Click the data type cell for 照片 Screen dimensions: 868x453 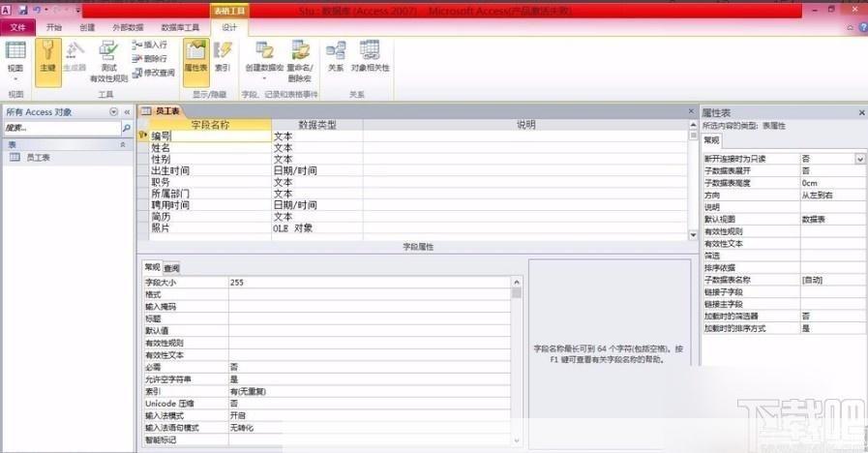pyautogui.click(x=317, y=228)
